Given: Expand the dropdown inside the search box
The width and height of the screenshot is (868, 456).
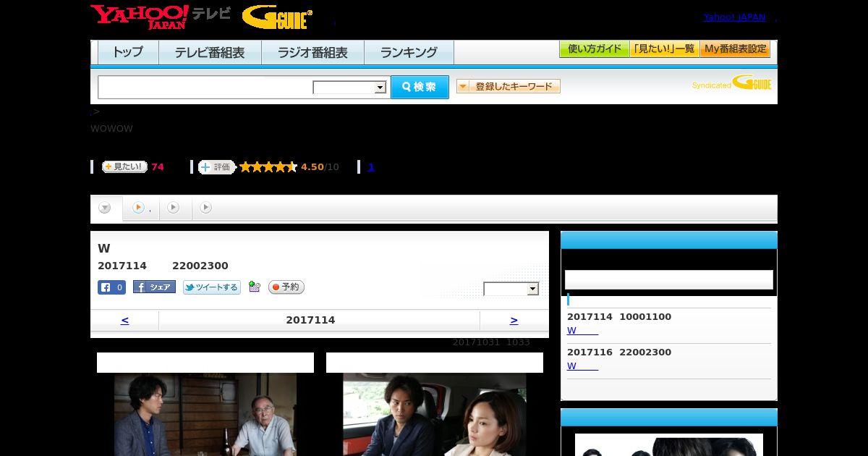Looking at the screenshot, I should 349,88.
